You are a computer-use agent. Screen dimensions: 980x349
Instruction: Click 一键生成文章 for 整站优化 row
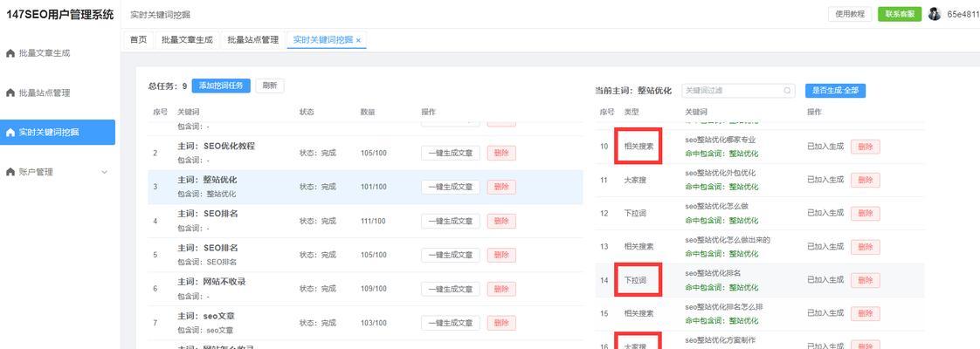click(450, 187)
